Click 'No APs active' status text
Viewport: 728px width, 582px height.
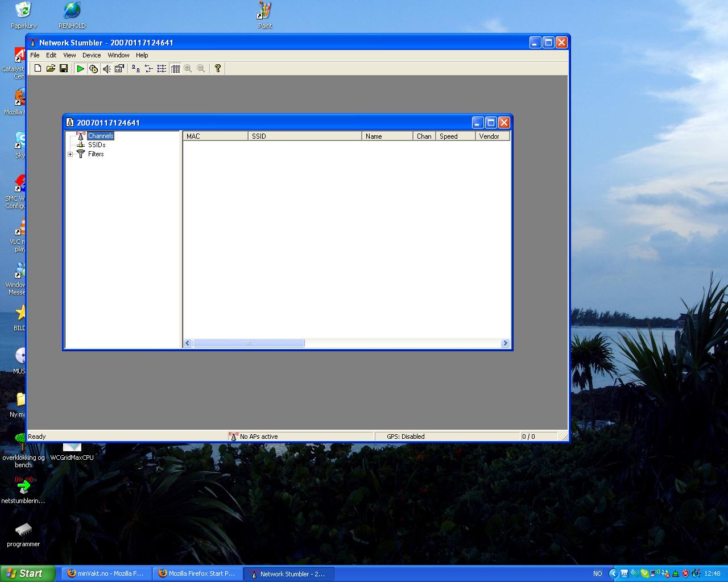pyautogui.click(x=259, y=436)
